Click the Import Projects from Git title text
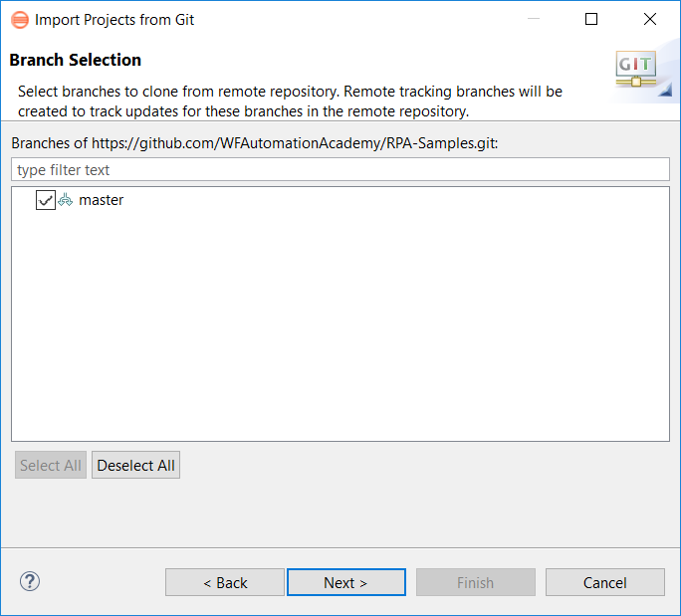681x616 pixels. click(x=114, y=20)
